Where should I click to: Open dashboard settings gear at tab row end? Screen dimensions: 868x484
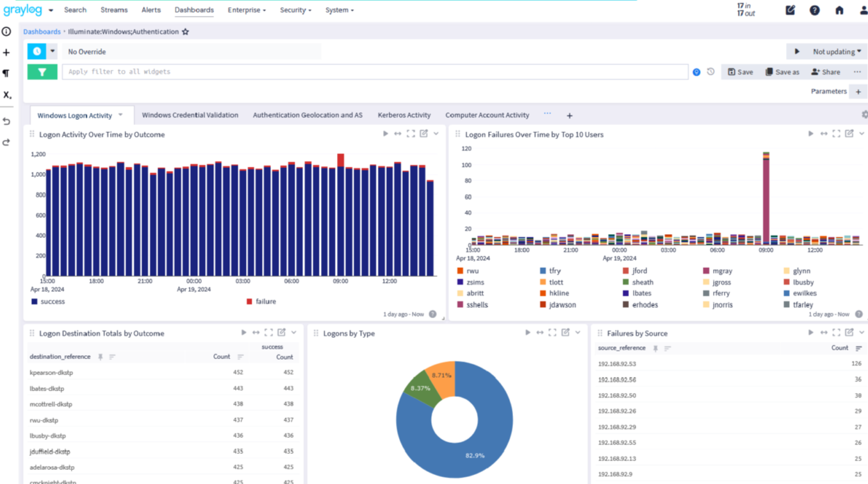pyautogui.click(x=864, y=115)
